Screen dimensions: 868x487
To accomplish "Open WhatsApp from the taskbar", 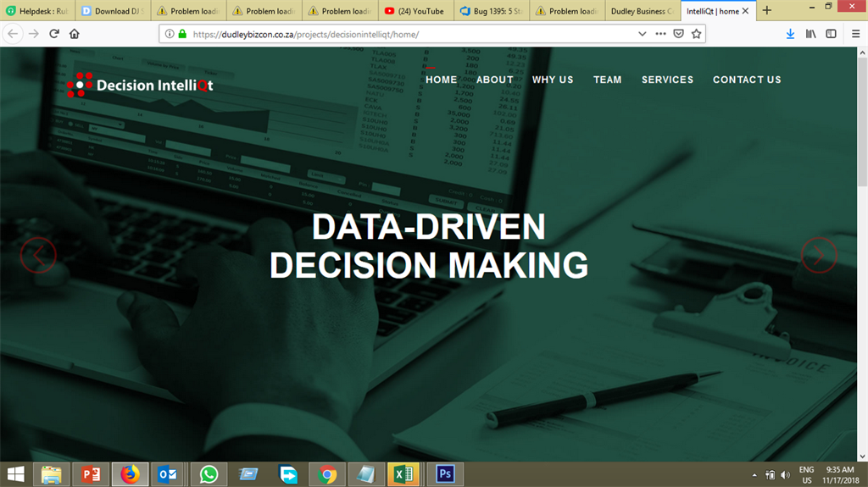I will (x=209, y=474).
